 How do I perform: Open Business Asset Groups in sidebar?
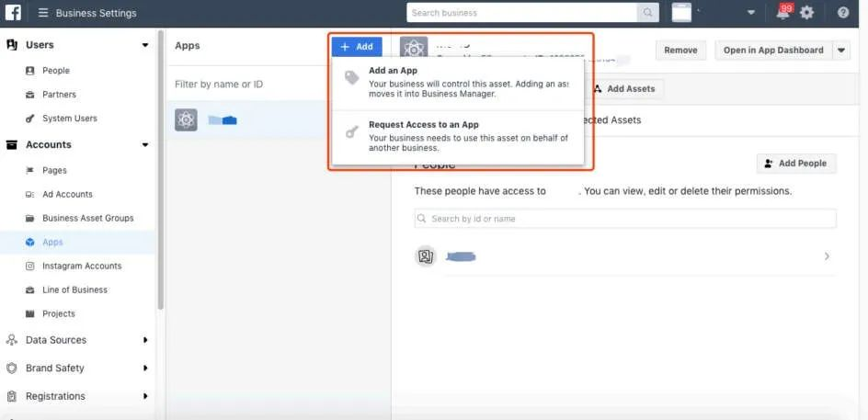tap(88, 218)
